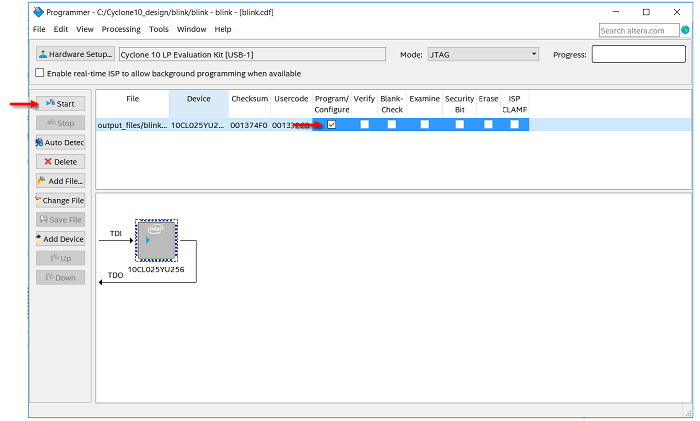Click the ISP CLAMP column header
This screenshot has height=421, width=700.
coord(514,104)
